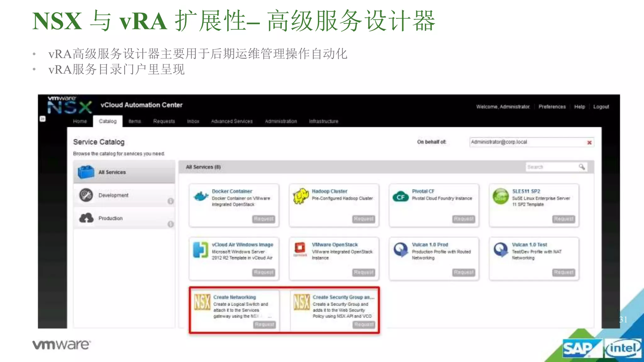This screenshot has height=362, width=644.
Task: Request the Vulcan 1.0 Prod service
Action: 464,272
